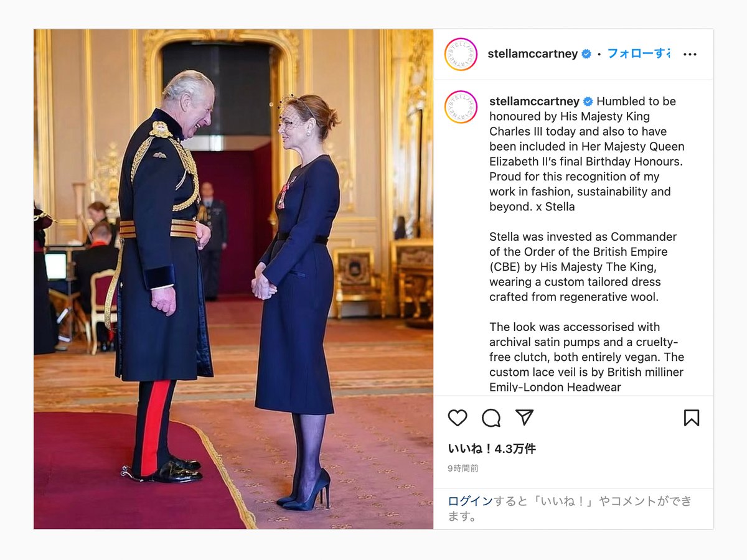This screenshot has height=560, width=747.
Task: Click the verified badge in header
Action: coord(586,54)
